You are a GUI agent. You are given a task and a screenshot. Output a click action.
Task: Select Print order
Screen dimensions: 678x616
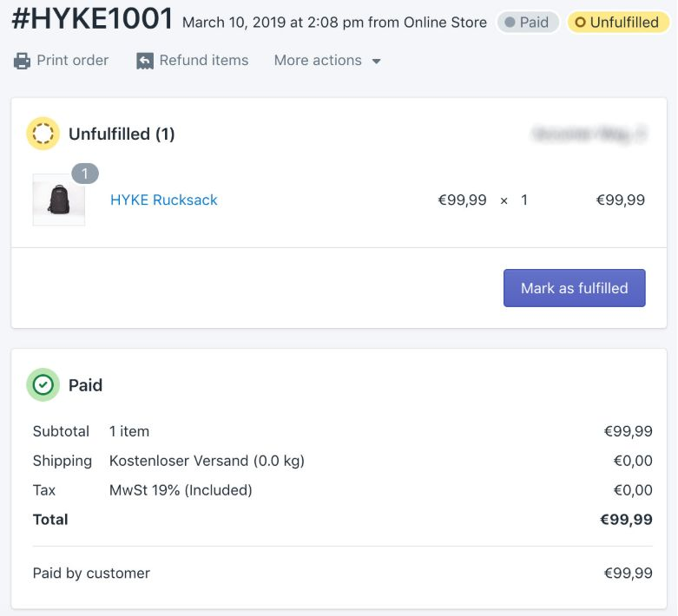tap(61, 61)
